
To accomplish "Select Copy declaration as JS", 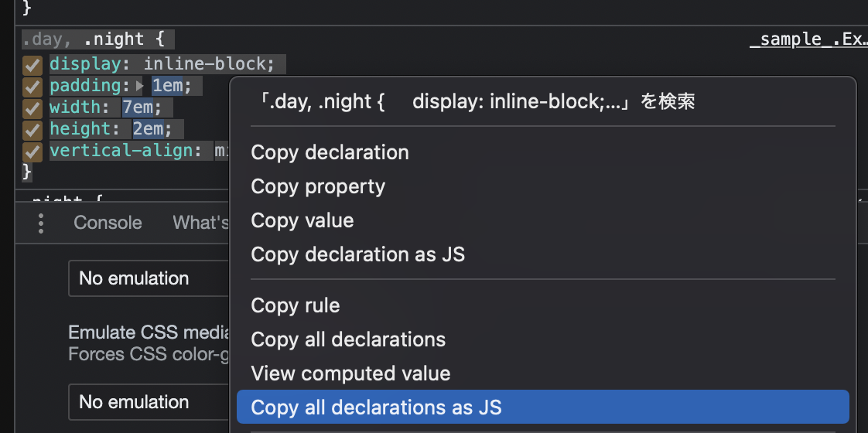I will click(358, 254).
